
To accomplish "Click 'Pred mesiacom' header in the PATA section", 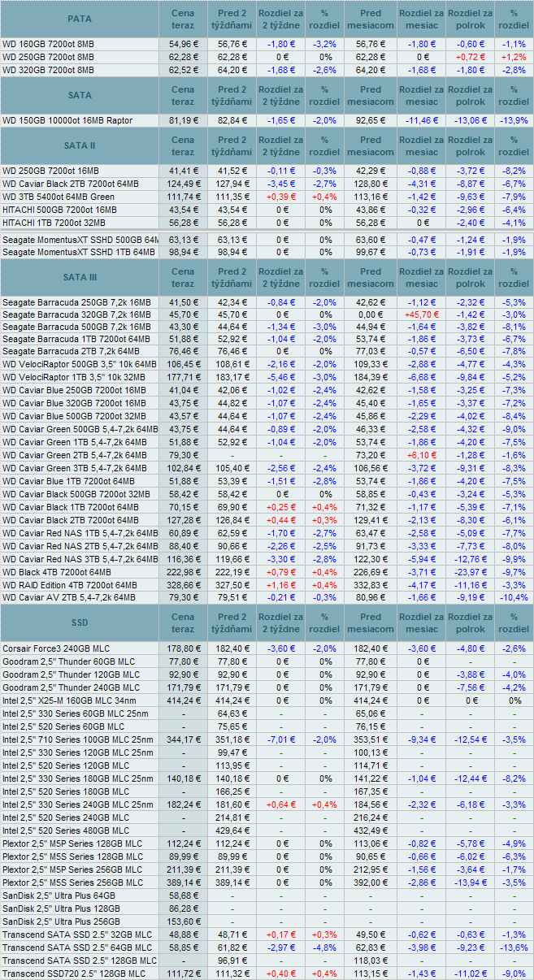I will [371, 20].
